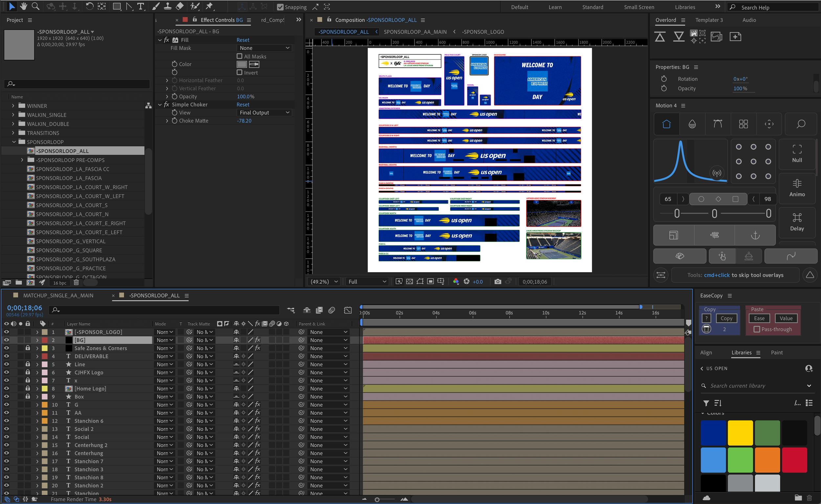
Task: Open the Fill Mask dropdown
Action: (x=264, y=48)
